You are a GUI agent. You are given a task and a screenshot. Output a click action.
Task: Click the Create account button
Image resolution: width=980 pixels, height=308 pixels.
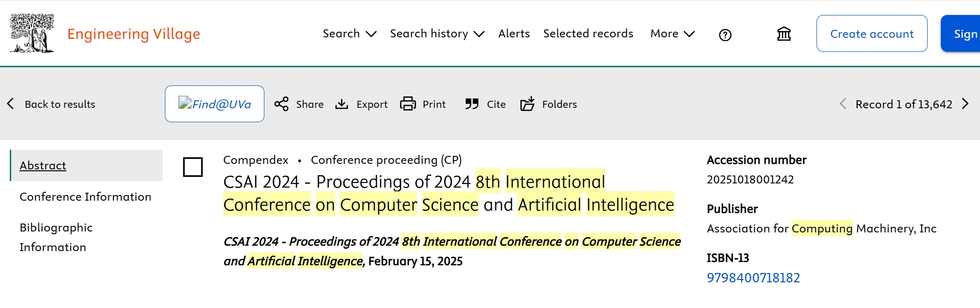872,34
